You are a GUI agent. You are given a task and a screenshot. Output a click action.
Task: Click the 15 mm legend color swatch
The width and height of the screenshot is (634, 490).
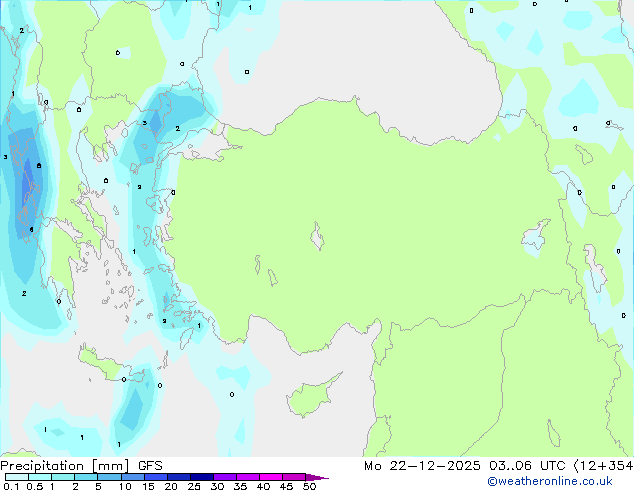pos(155,477)
